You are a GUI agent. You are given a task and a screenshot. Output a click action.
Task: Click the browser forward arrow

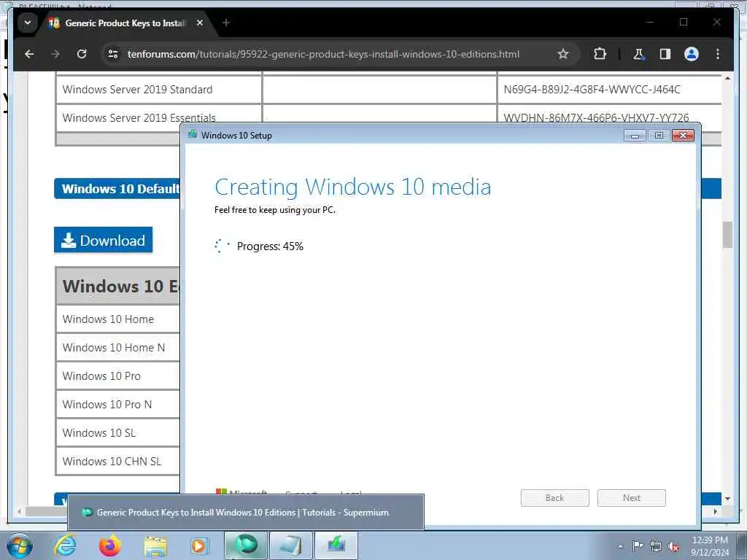55,54
